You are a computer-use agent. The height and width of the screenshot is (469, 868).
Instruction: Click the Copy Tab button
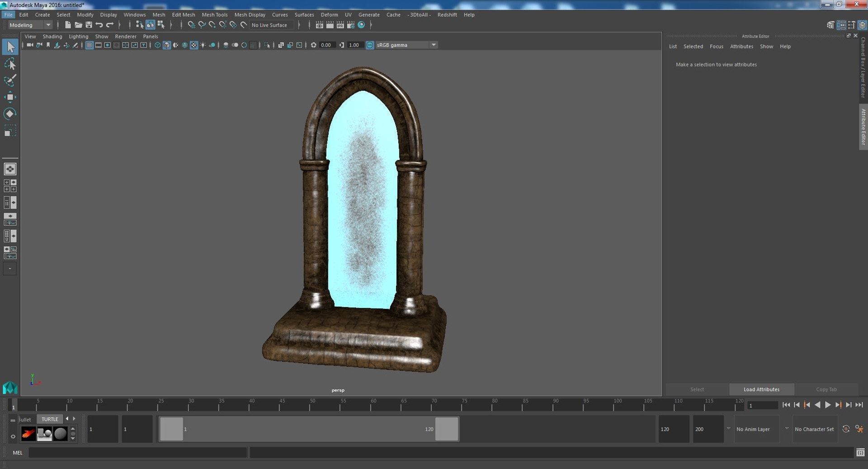(x=826, y=389)
